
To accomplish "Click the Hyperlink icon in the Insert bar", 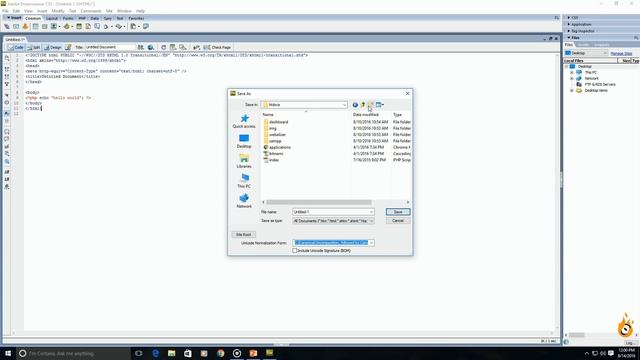I will pos(7,27).
